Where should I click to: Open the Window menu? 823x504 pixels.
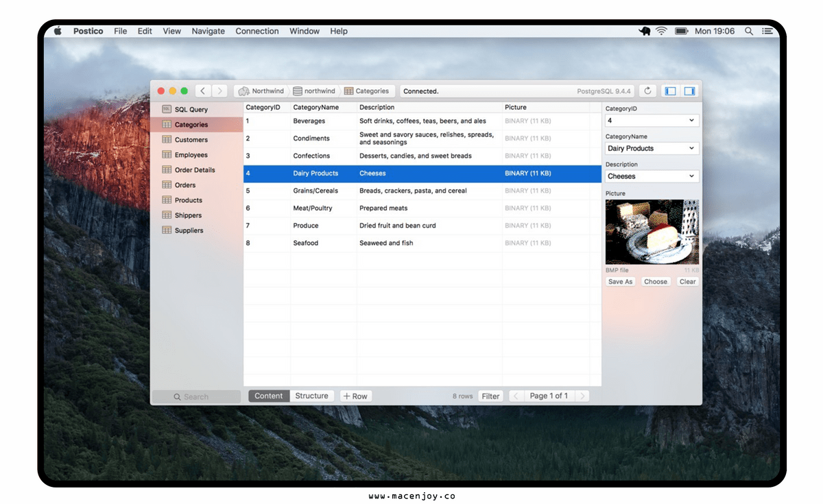pos(305,31)
